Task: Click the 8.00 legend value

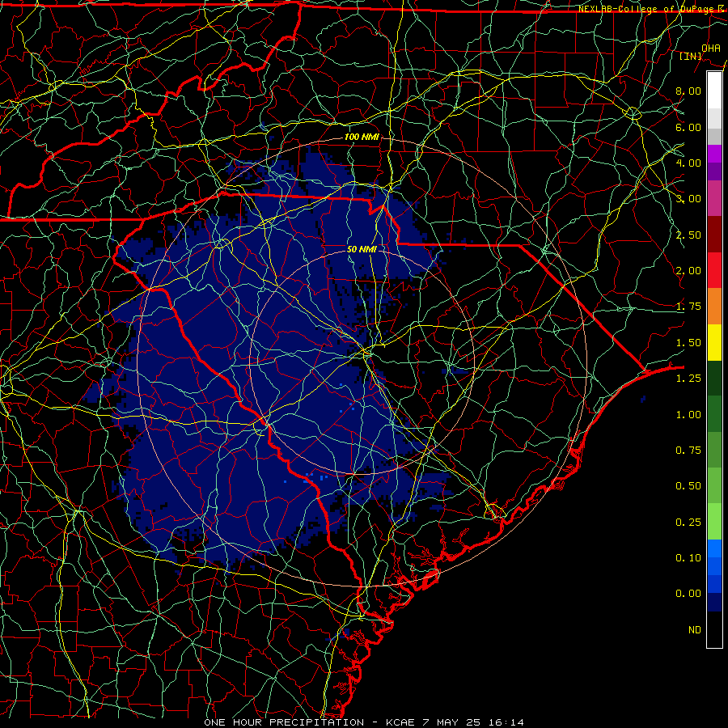Action: click(x=688, y=91)
